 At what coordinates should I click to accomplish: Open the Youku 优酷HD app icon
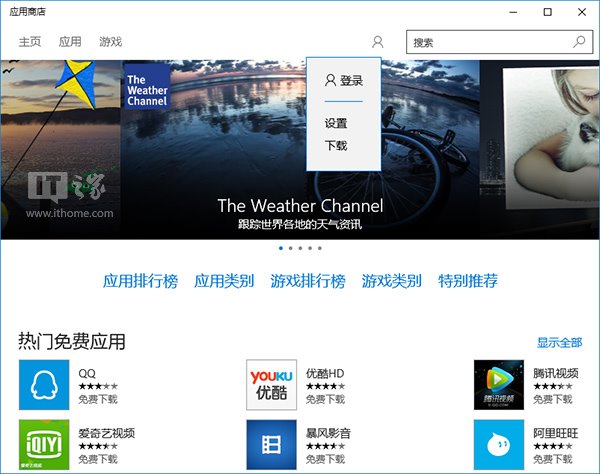click(271, 384)
